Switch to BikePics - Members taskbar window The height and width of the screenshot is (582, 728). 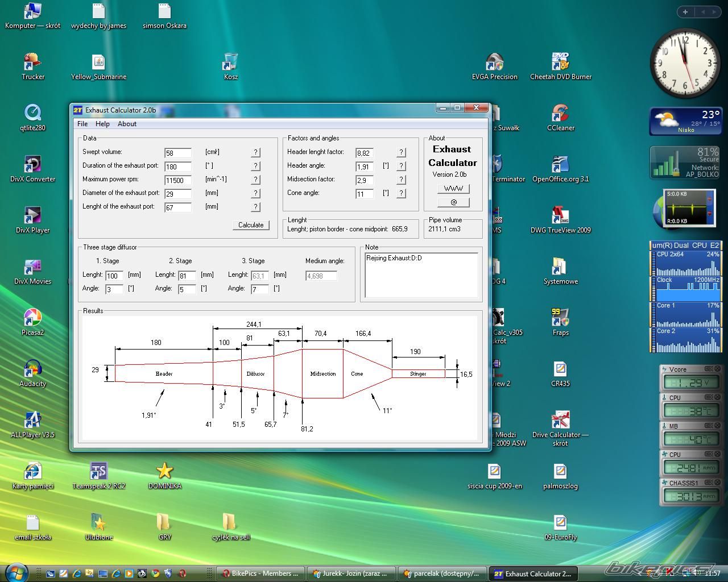click(x=260, y=573)
